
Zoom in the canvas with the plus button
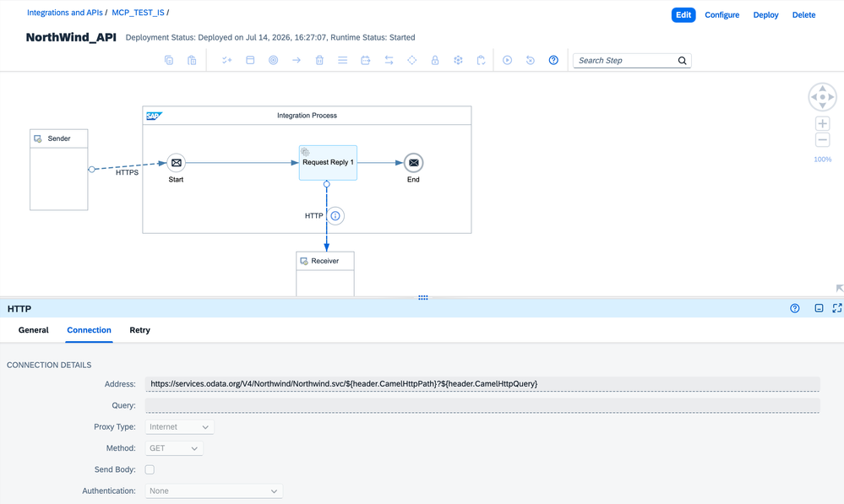pos(823,124)
